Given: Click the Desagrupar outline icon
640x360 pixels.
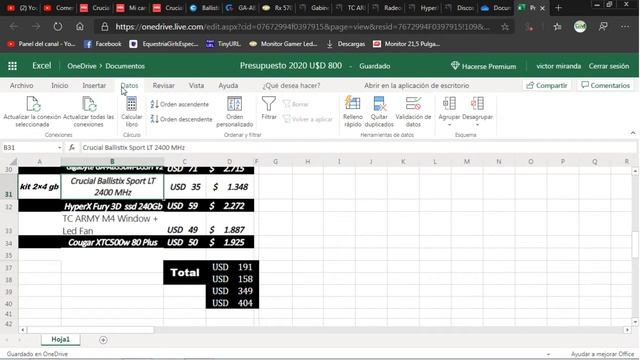Looking at the screenshot, I should click(x=477, y=104).
